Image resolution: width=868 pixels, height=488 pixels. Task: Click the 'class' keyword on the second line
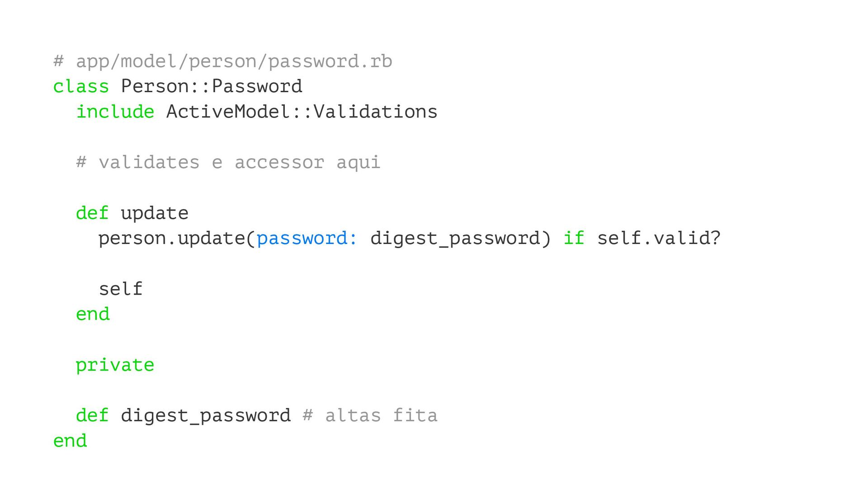tap(81, 86)
